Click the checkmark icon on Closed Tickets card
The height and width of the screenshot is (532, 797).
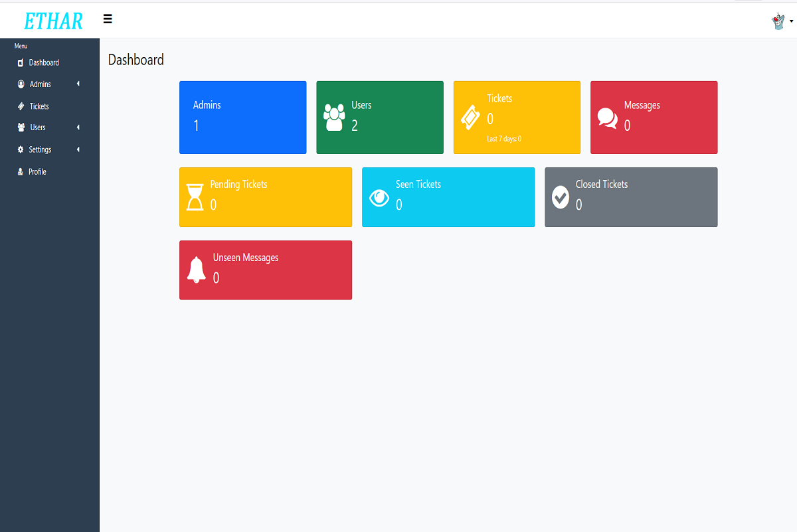561,197
